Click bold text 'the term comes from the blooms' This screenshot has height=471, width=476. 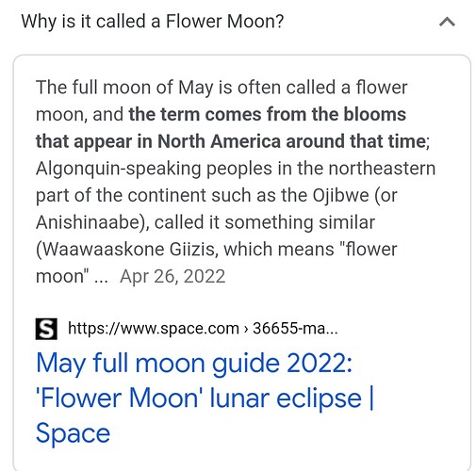coord(268,114)
